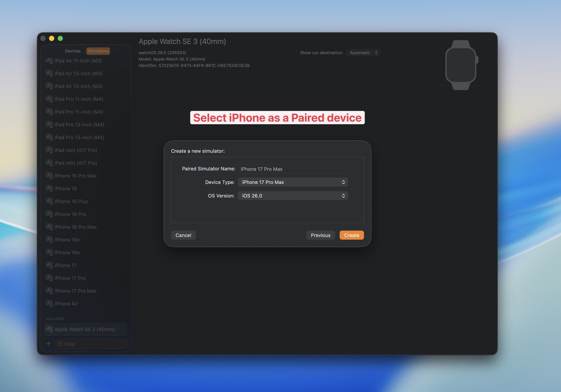Click the iPhone 15 Pro Max simulator icon
This screenshot has height=392, width=561.
coord(49,176)
